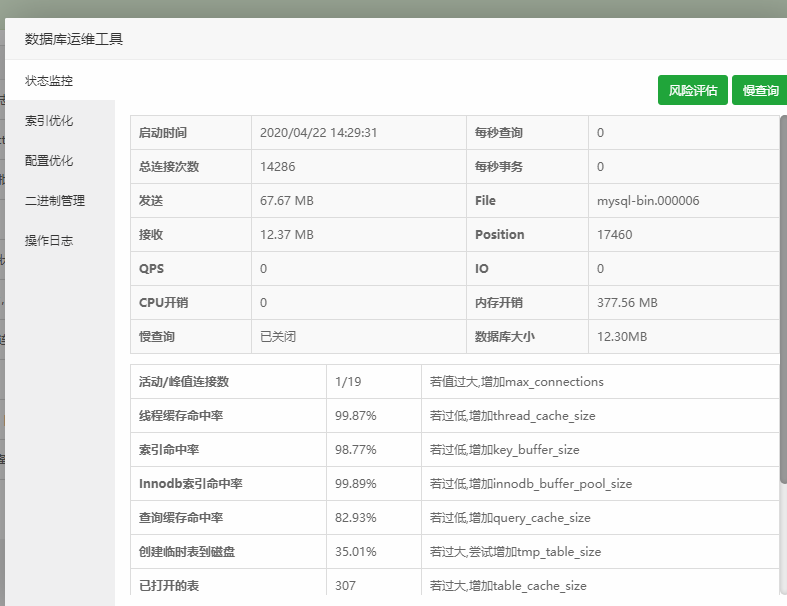Click the query_cache_size suggestion text
The image size is (787, 606).
click(510, 518)
